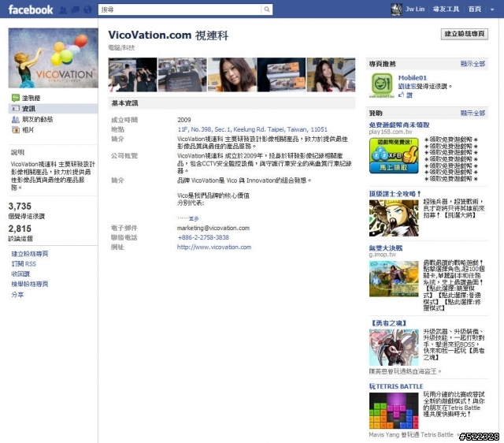Open second photo showing keyboard device
Viewport: 504px width, 443px height.
(x=182, y=75)
